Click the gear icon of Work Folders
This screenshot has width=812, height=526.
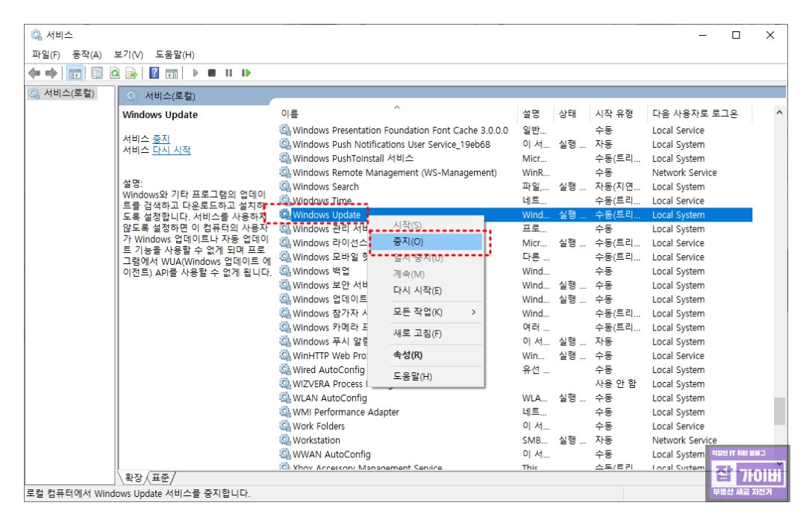click(x=285, y=425)
